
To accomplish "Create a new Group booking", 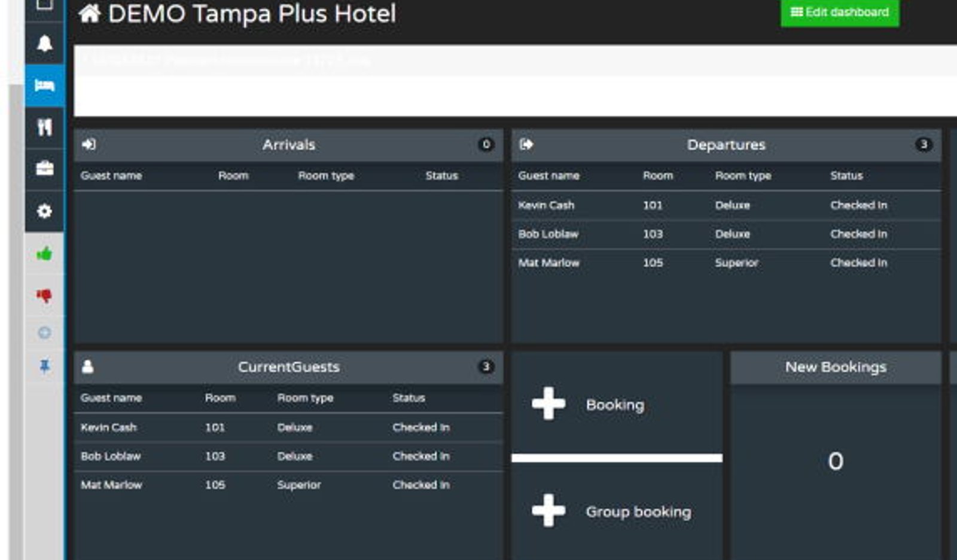I will [x=617, y=511].
